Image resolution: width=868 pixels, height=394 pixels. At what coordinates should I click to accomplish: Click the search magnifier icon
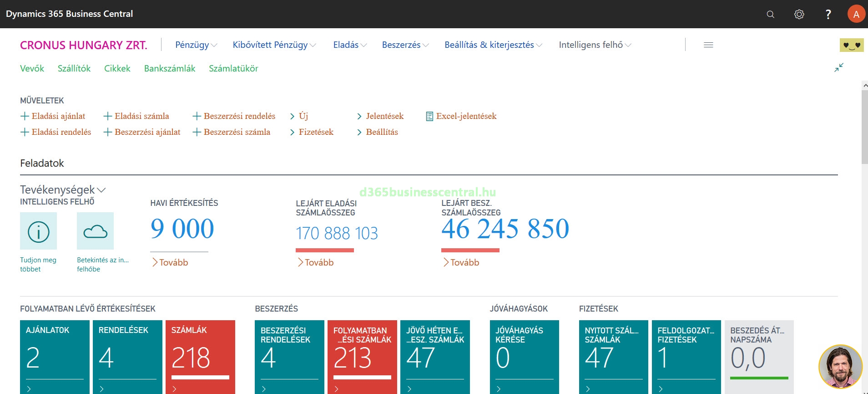[x=770, y=14]
